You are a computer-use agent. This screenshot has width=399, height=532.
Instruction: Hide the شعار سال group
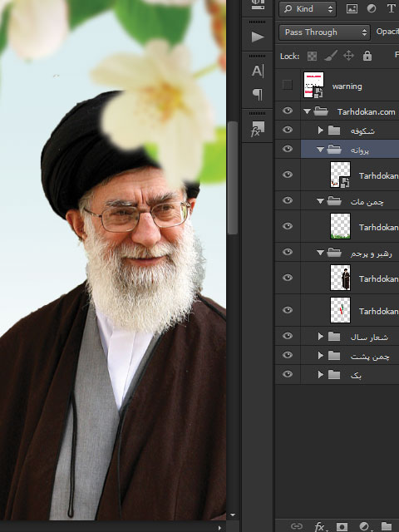[x=288, y=336]
